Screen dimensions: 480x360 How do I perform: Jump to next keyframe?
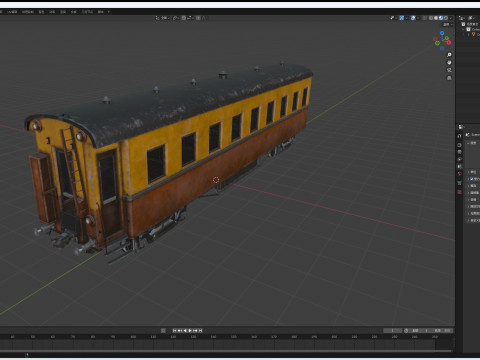click(x=195, y=330)
